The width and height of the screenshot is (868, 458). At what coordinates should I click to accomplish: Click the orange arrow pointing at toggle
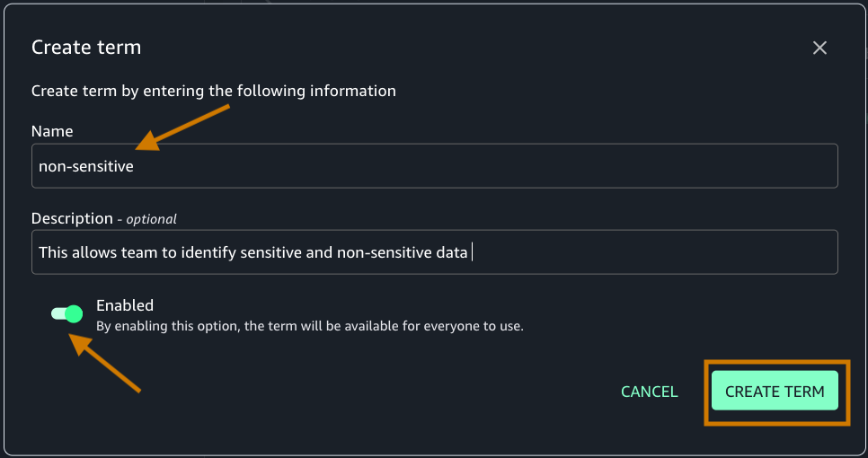point(106,363)
